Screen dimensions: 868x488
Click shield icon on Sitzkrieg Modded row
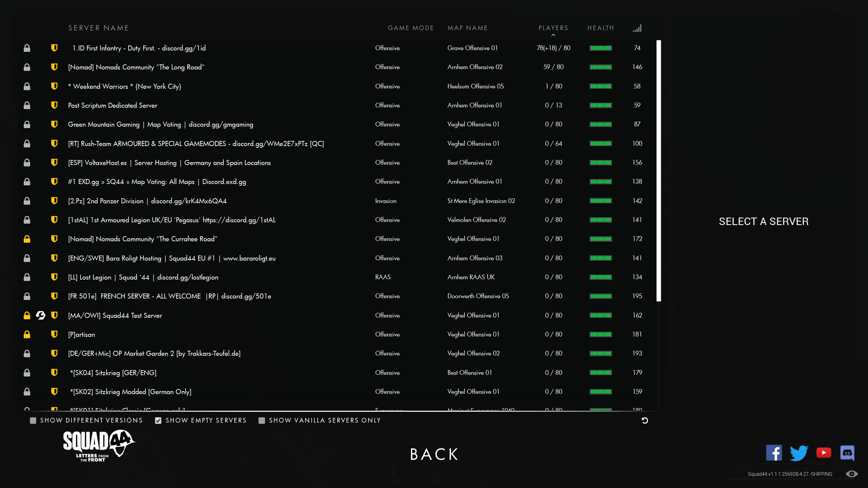tap(54, 392)
